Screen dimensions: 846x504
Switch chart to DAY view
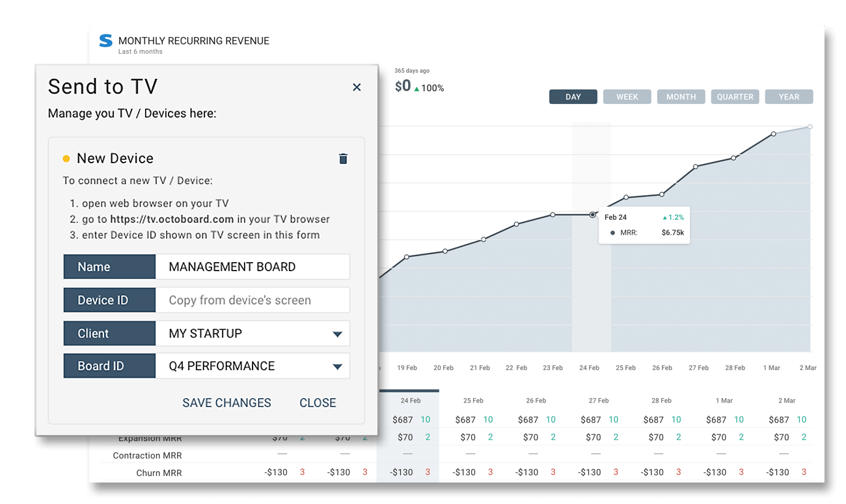pos(573,97)
